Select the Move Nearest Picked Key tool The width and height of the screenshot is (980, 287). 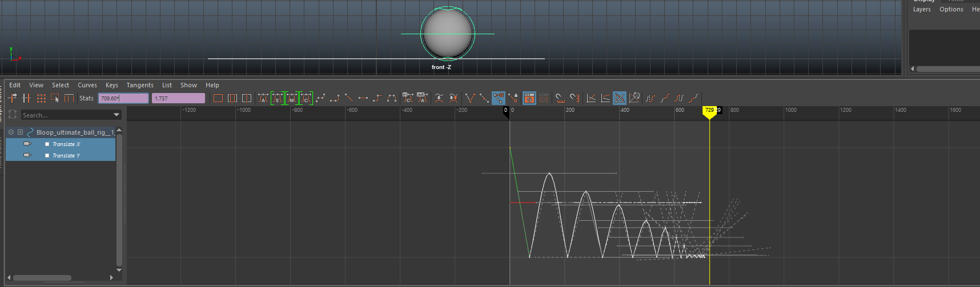pyautogui.click(x=13, y=98)
